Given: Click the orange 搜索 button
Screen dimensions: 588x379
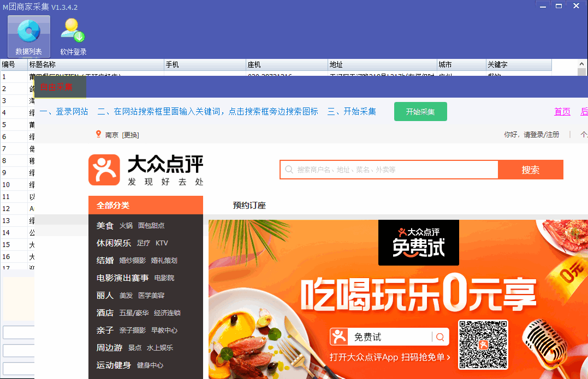Looking at the screenshot, I should coord(531,170).
